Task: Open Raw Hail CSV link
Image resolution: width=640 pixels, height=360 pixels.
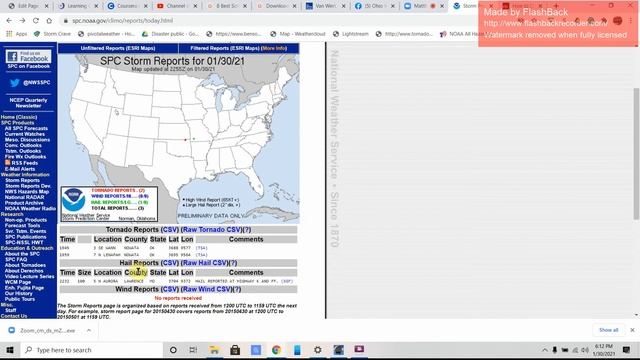Action: pos(204,263)
